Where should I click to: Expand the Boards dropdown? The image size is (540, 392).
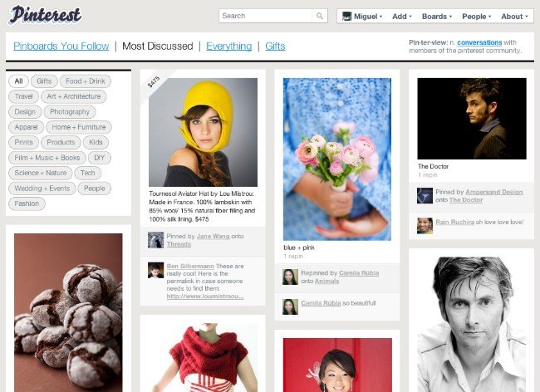[x=436, y=16]
